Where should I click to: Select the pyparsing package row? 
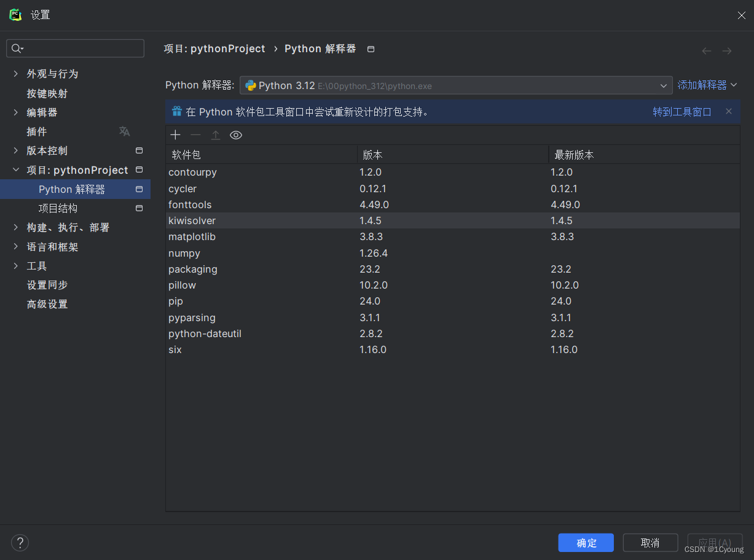[453, 317]
